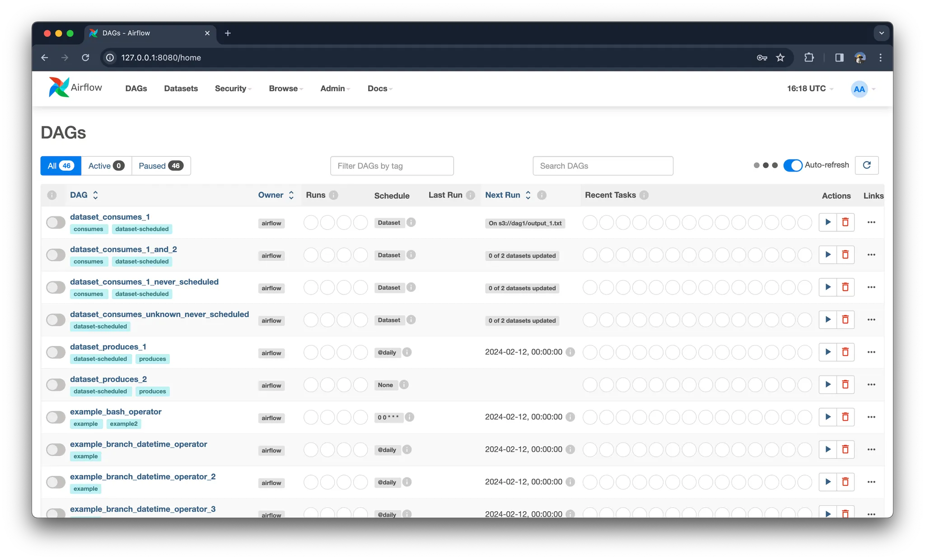Bookmark page with the star icon
This screenshot has width=925, height=560.
780,57
